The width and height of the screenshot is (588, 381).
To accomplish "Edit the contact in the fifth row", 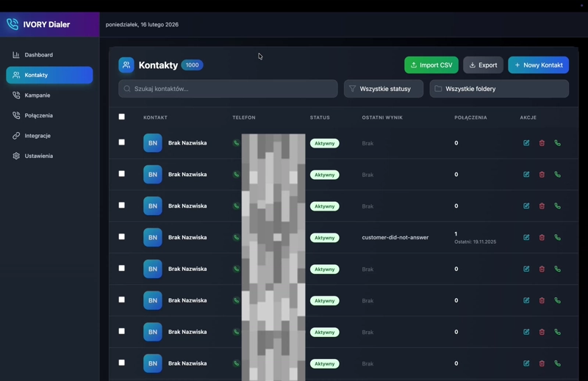I will click(526, 269).
